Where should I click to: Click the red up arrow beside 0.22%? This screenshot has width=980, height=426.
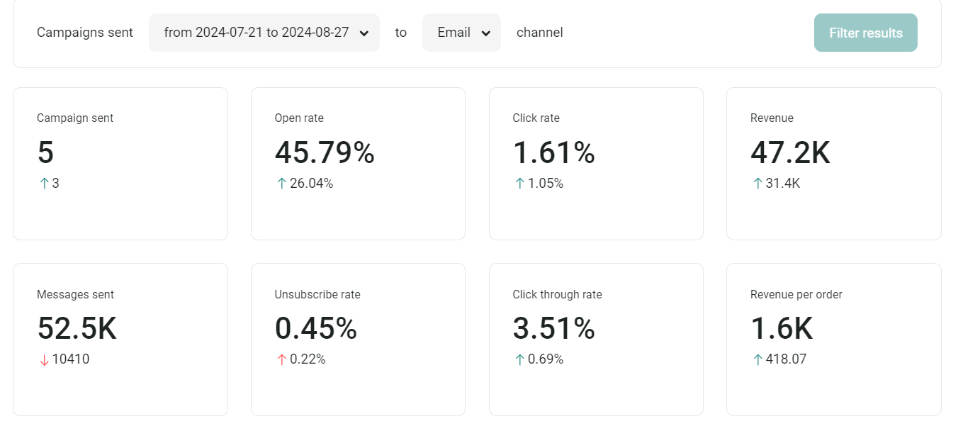pyautogui.click(x=281, y=360)
